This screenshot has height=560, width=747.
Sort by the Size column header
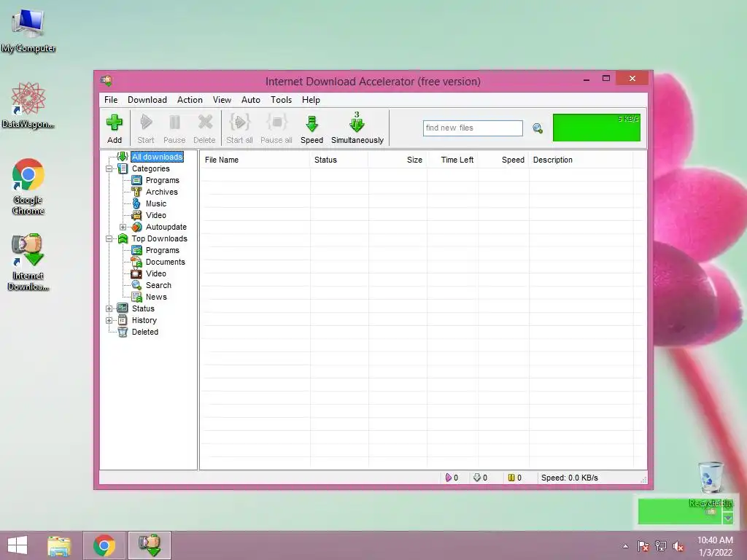398,160
